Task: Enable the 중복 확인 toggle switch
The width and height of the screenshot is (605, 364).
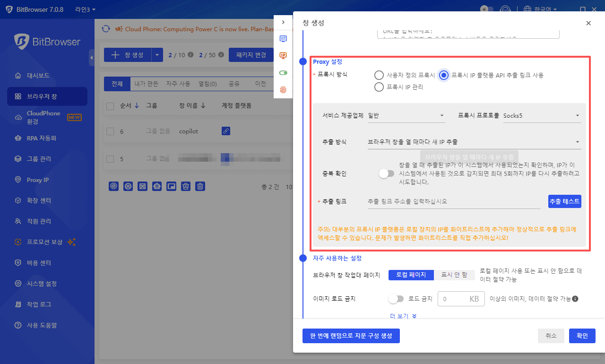Action: [x=386, y=173]
